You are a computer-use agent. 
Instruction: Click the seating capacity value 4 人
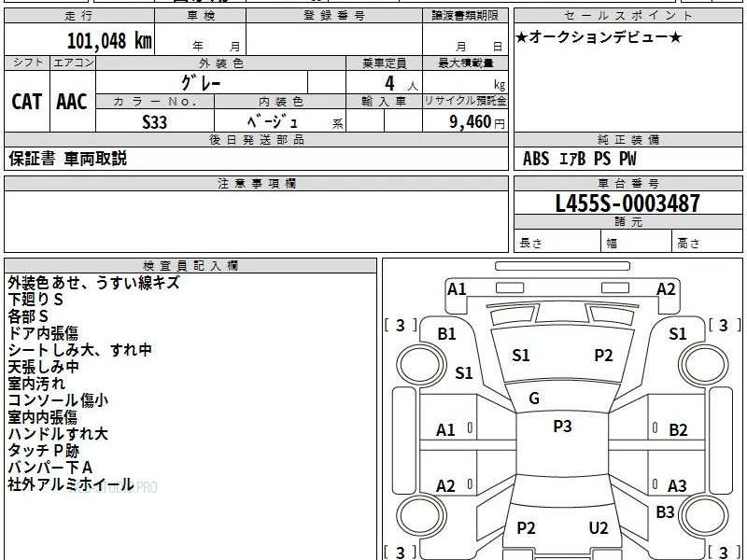[x=401, y=84]
